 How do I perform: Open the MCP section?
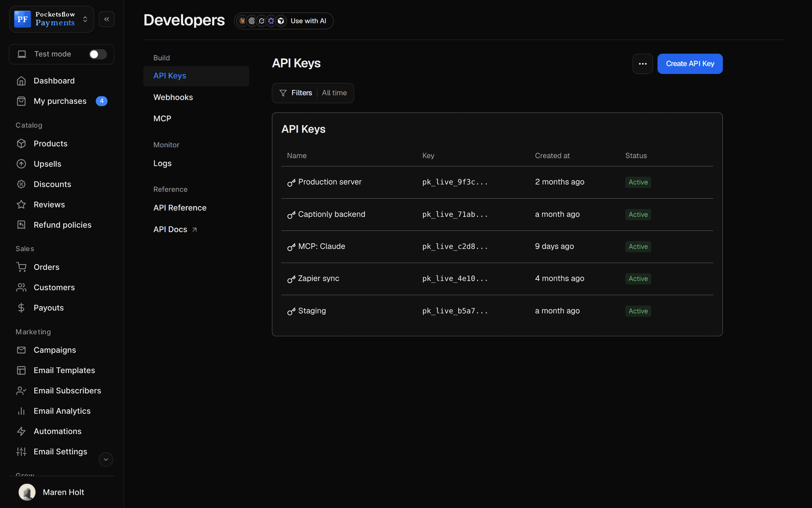tap(162, 119)
